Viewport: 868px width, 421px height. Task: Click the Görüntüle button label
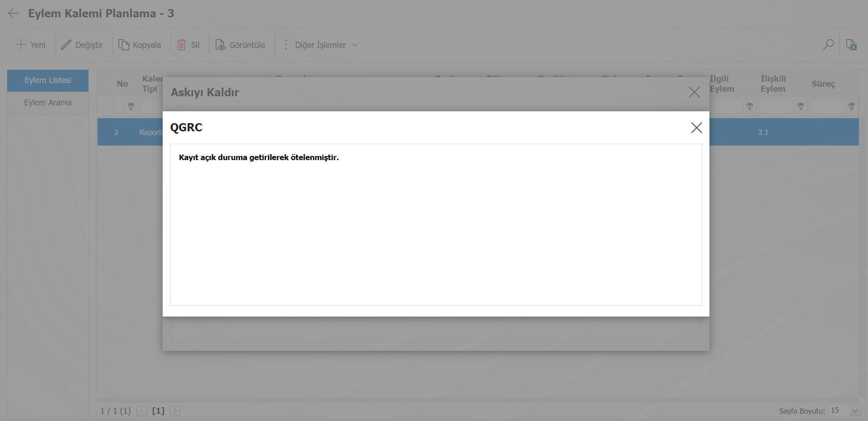[247, 45]
